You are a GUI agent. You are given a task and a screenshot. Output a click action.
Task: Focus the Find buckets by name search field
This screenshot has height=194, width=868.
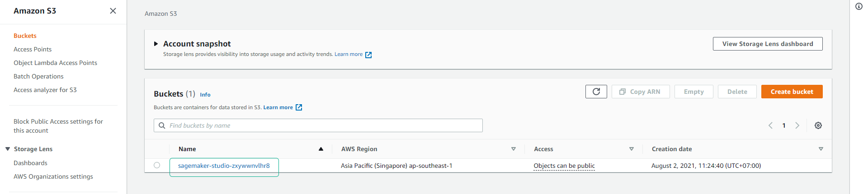point(318,125)
